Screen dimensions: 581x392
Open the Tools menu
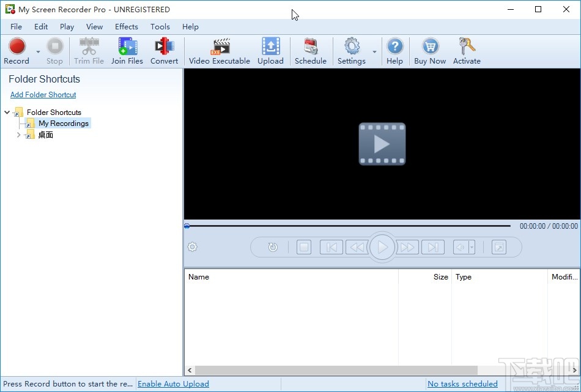(x=160, y=27)
